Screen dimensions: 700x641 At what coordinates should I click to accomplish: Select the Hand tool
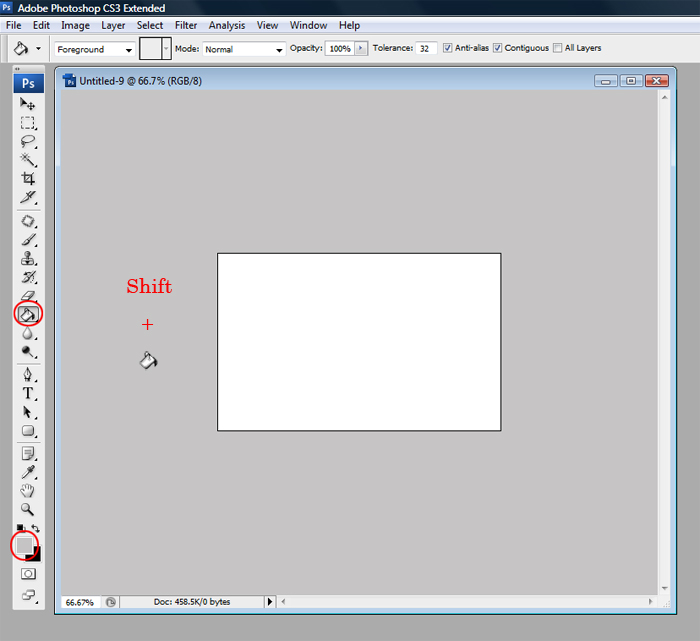28,490
